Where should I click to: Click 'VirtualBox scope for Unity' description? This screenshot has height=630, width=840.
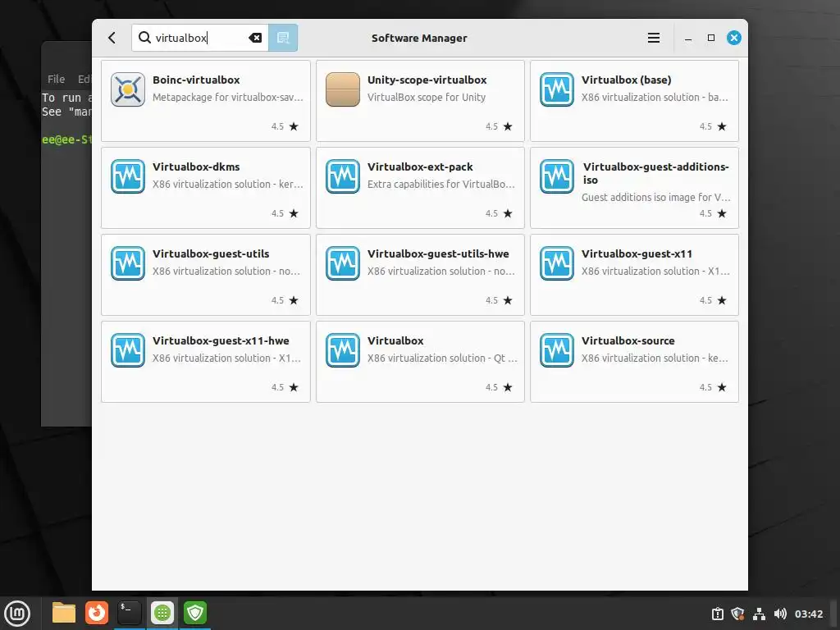coord(427,97)
